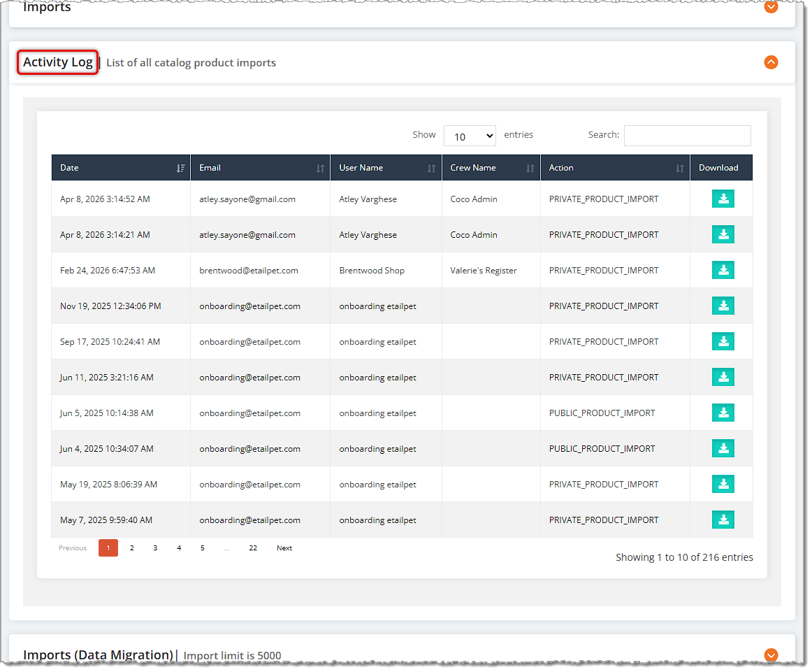Focus the Search input field

point(687,135)
